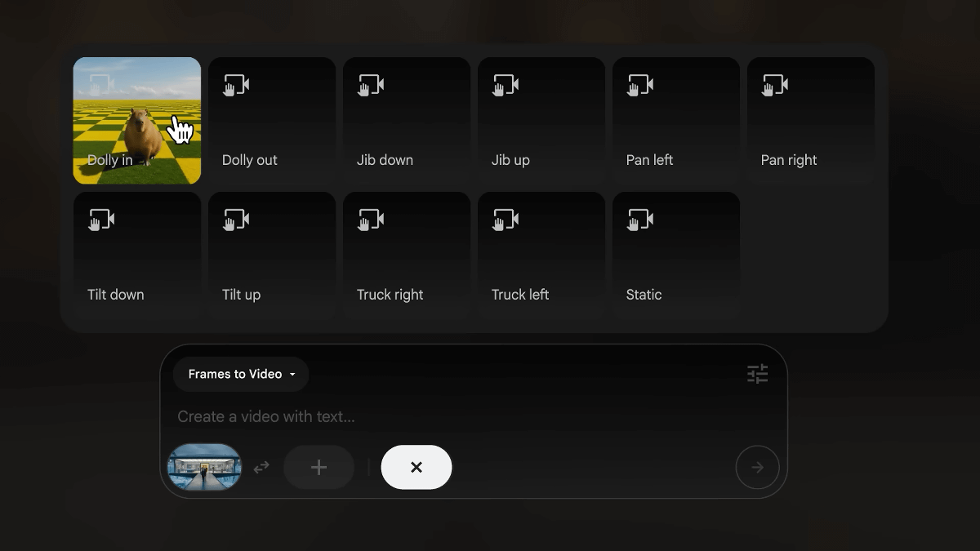Click the dropdown arrow beside Frames to Video

(x=292, y=375)
